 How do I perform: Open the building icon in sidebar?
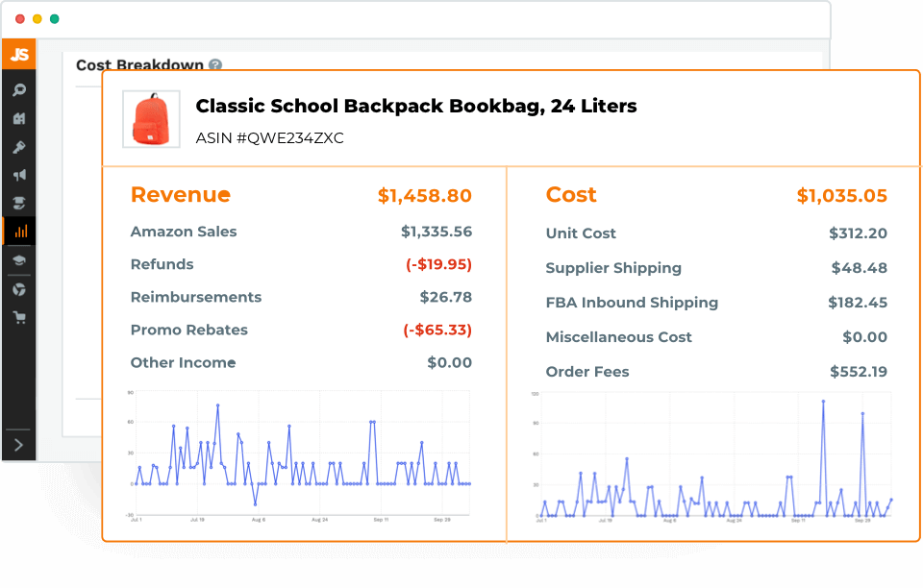point(19,118)
